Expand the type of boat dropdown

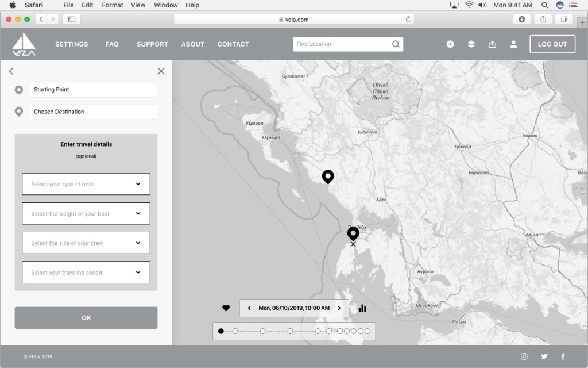[86, 184]
